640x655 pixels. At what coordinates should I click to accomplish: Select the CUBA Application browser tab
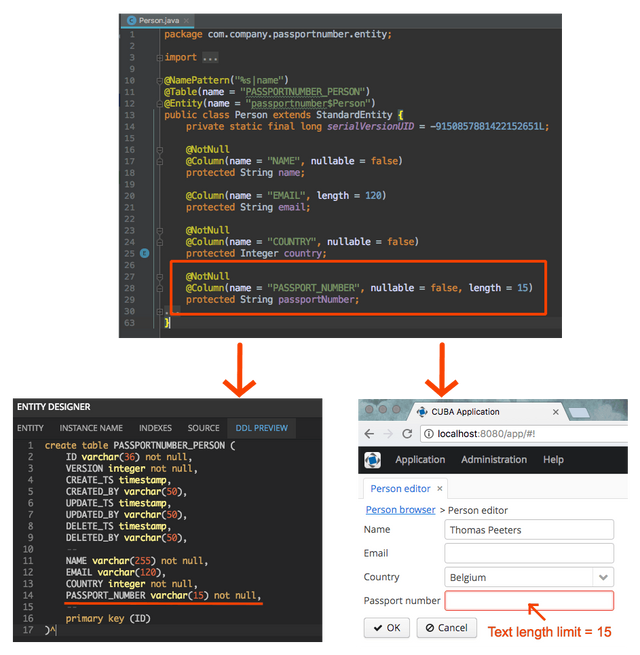[487, 412]
